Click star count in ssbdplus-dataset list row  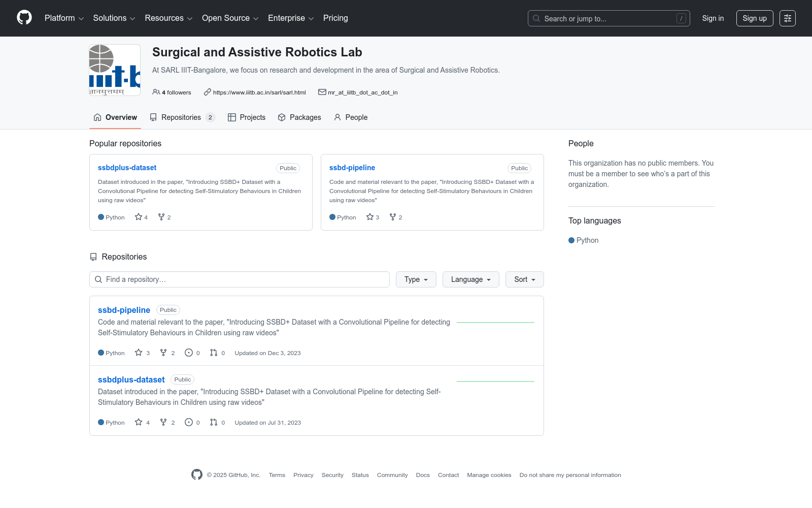click(142, 422)
